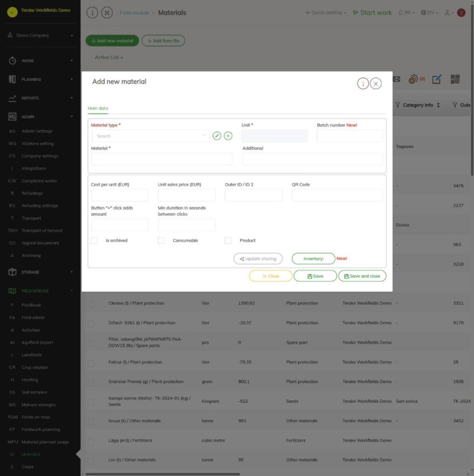The width and height of the screenshot is (474, 476).
Task: Open the EN language dropdown
Action: pos(429,13)
